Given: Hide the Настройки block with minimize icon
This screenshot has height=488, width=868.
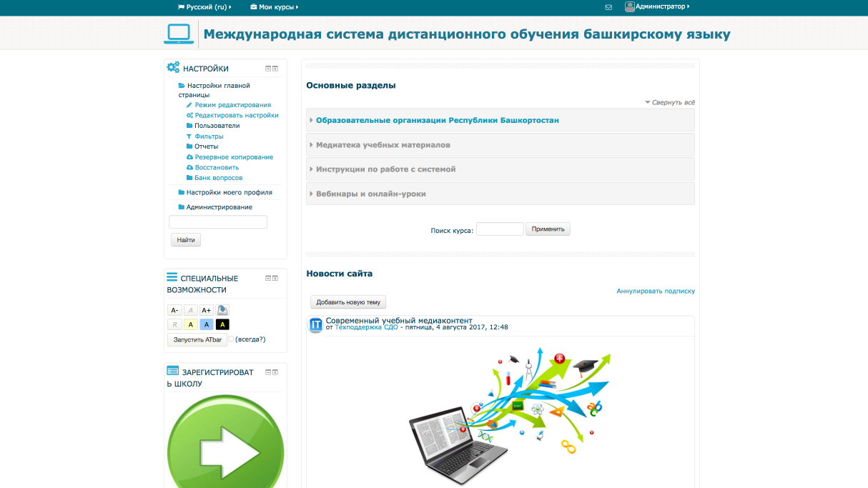Looking at the screenshot, I should click(x=268, y=69).
